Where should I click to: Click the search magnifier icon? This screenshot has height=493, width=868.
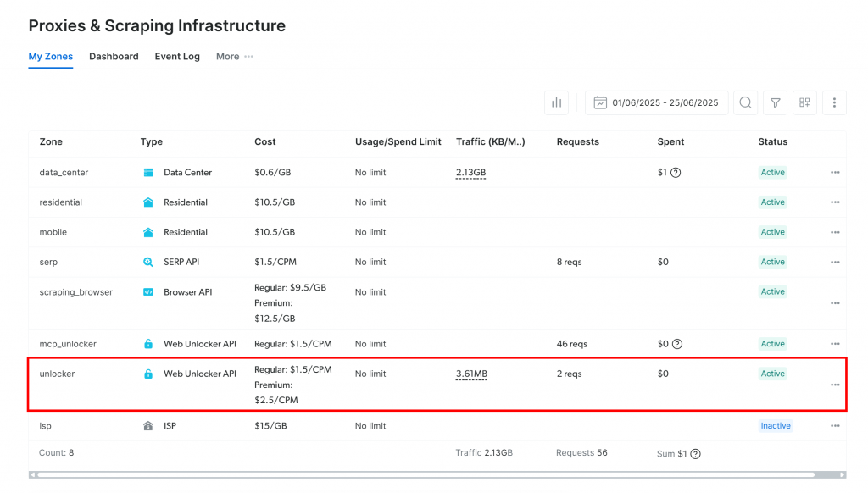click(745, 102)
